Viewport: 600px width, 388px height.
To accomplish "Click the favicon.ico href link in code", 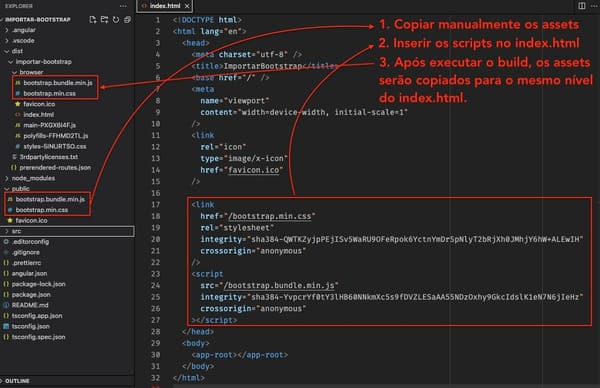I will [x=253, y=170].
